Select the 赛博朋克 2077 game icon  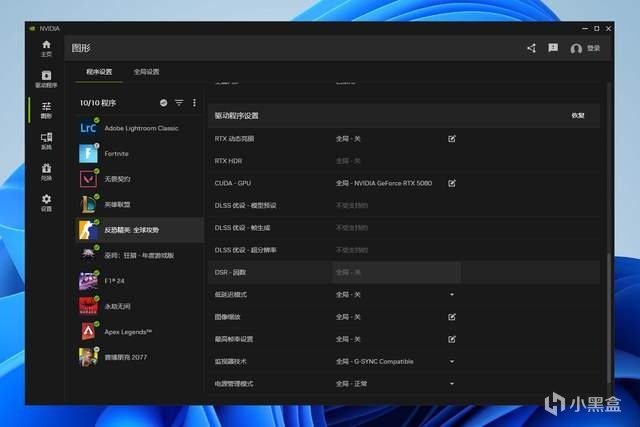tap(88, 357)
